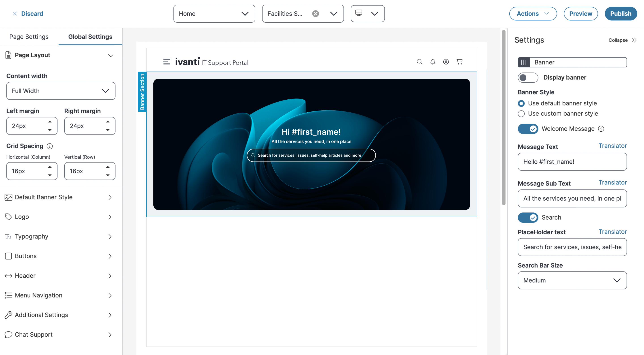Image resolution: width=644 pixels, height=355 pixels.
Task: Clear the Facilities selection with X icon
Action: (316, 14)
